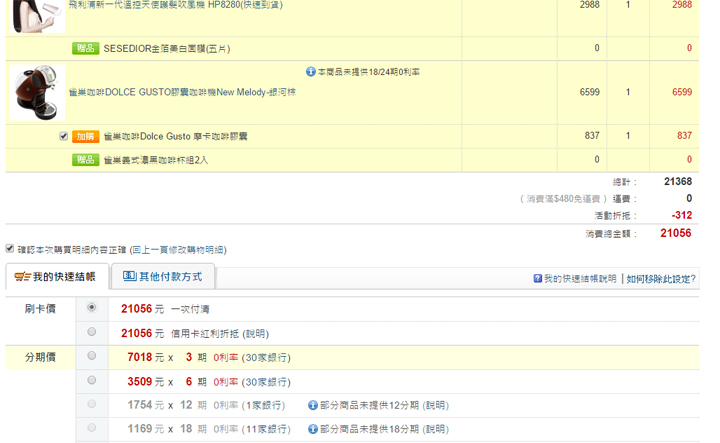Switch to the 其他付款方式 tab
Image resolution: width=720 pixels, height=443 pixels.
tap(163, 276)
